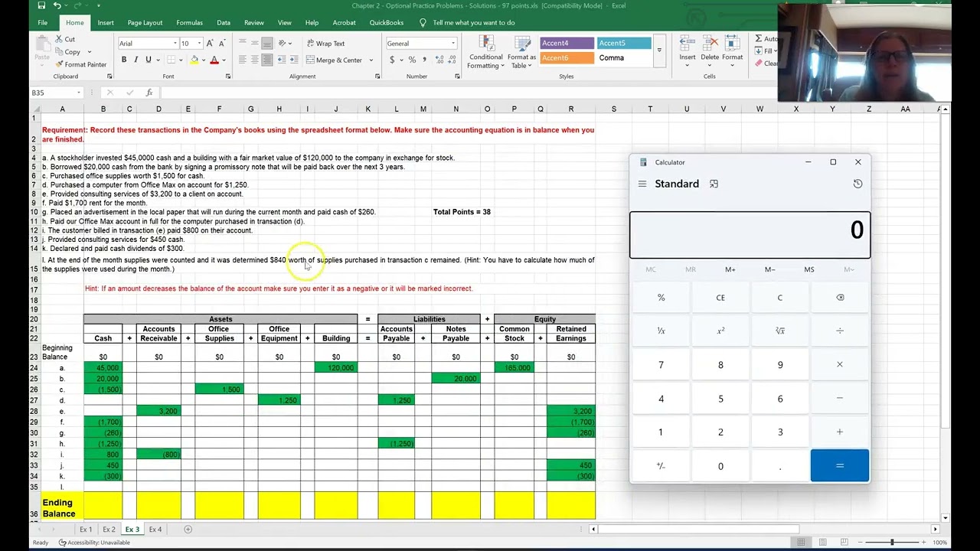This screenshot has height=551, width=980.
Task: Center text horizontally
Action: (255, 60)
